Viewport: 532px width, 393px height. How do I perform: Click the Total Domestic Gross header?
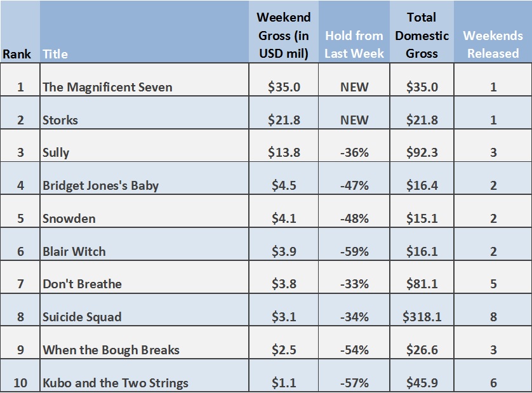(422, 36)
